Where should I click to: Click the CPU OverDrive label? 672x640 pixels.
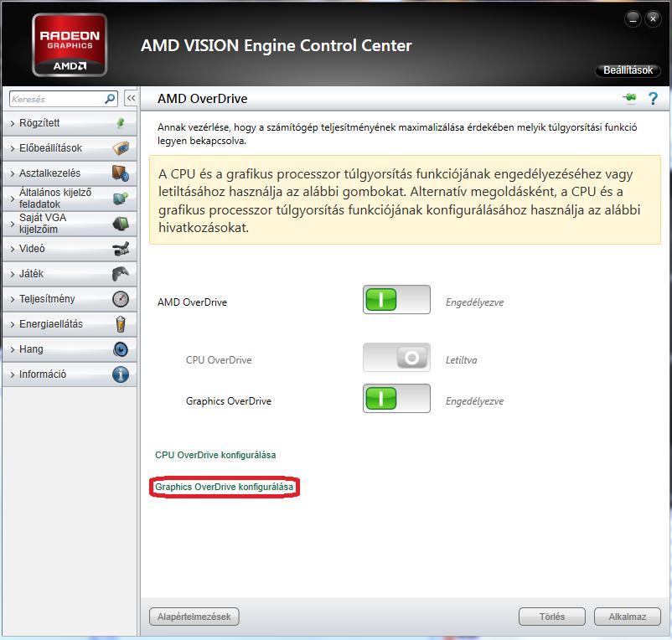[219, 360]
